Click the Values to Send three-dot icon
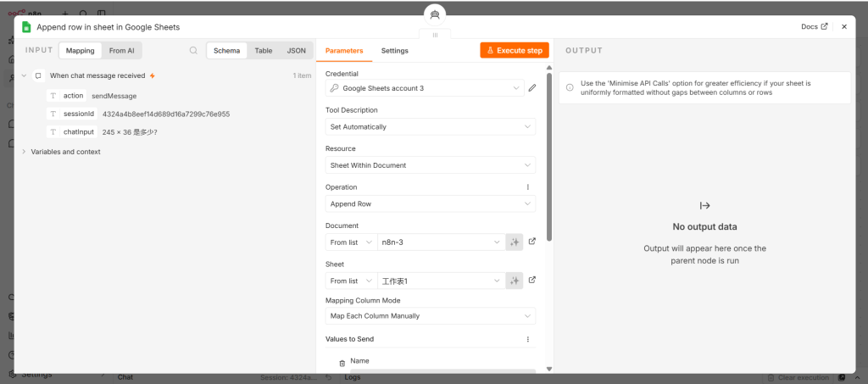Viewport: 868px width, 384px height. click(x=527, y=339)
